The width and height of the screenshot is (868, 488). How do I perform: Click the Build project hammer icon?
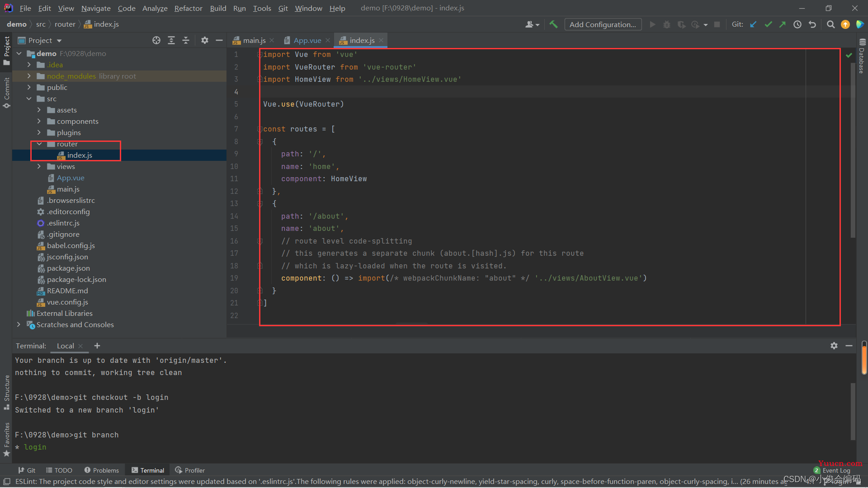point(553,24)
